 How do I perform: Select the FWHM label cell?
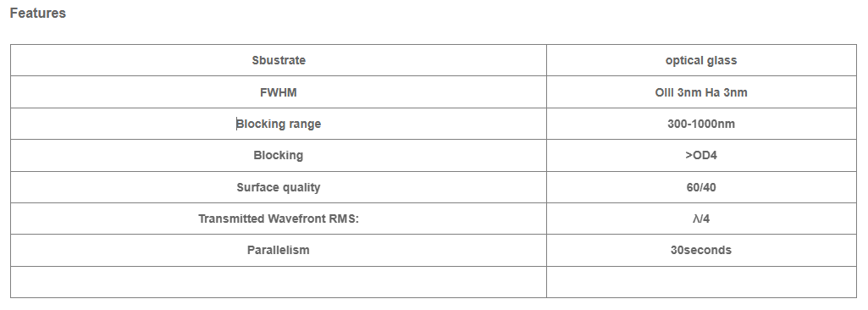(279, 92)
